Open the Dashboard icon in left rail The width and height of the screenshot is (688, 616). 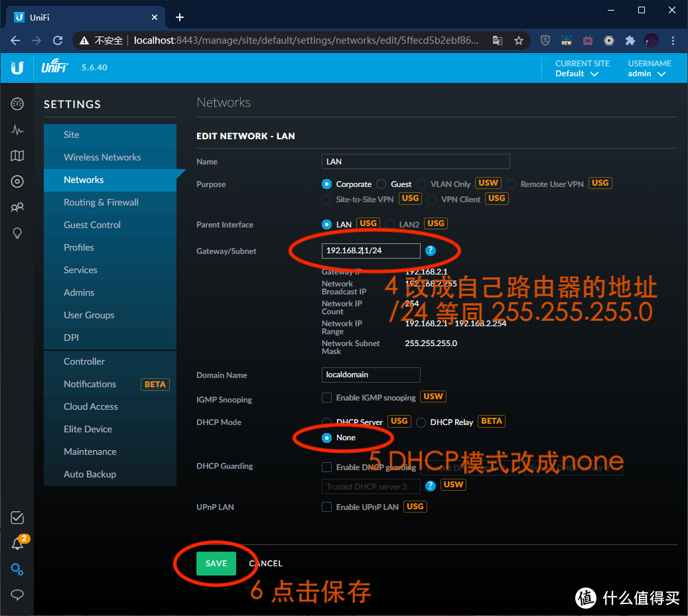pyautogui.click(x=17, y=104)
